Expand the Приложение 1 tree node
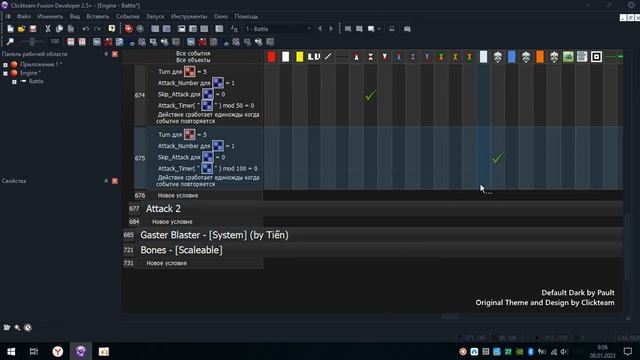 point(5,65)
